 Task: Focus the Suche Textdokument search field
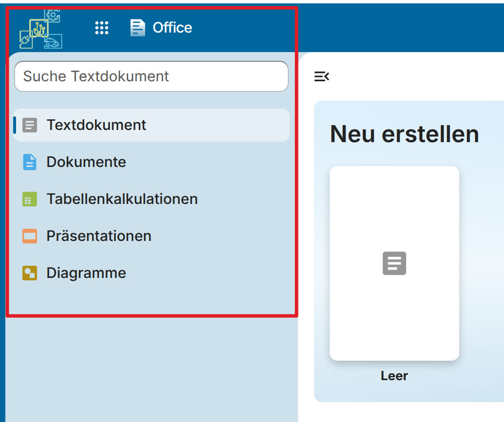click(151, 76)
